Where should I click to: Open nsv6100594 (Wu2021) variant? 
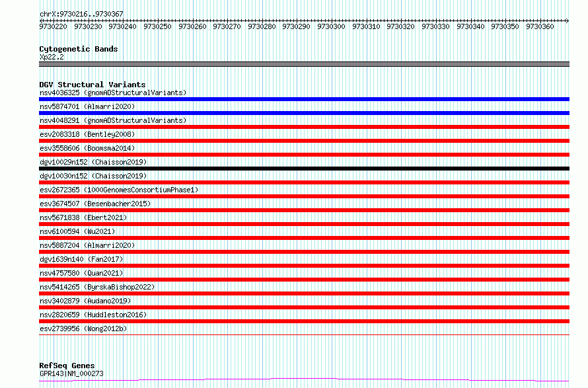(77, 231)
